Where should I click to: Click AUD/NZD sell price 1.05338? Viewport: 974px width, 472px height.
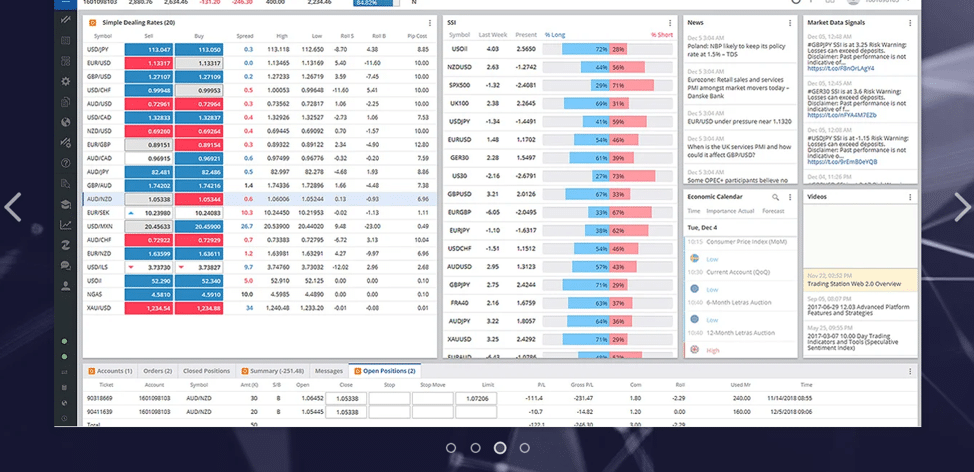coord(148,199)
